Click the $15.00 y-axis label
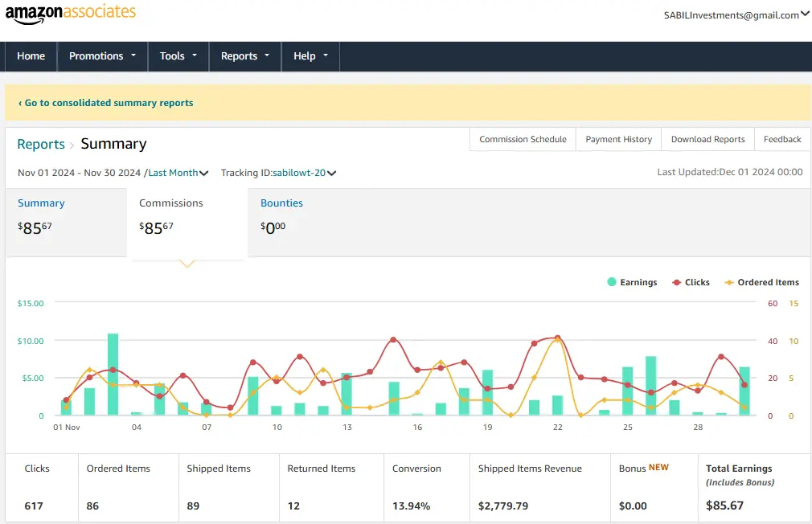The height and width of the screenshot is (524, 812). tap(31, 304)
